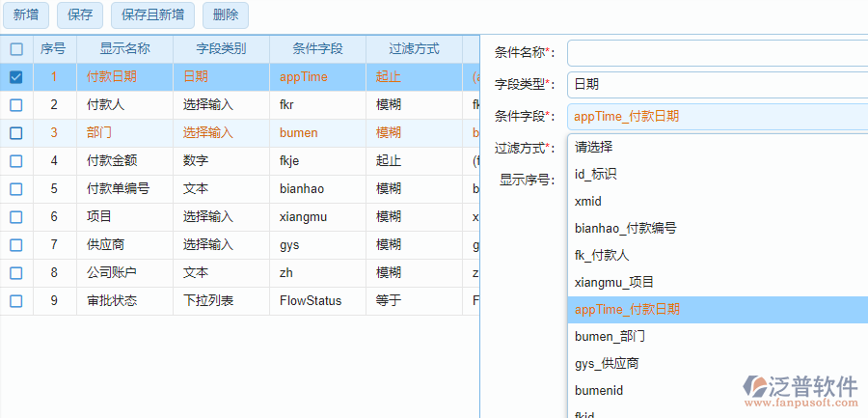Choose gys_供应商 option
868x418 pixels.
pyautogui.click(x=718, y=364)
